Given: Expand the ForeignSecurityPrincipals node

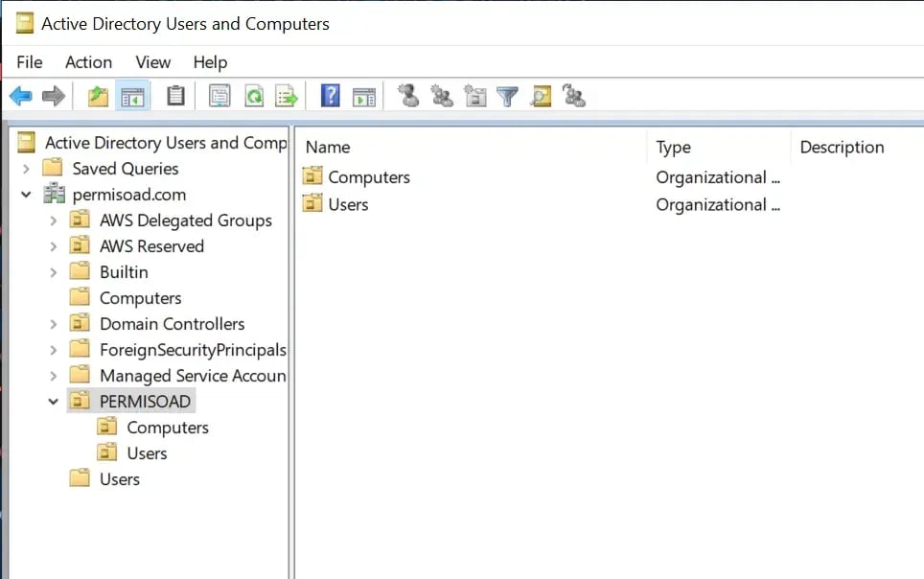Looking at the screenshot, I should coord(53,350).
